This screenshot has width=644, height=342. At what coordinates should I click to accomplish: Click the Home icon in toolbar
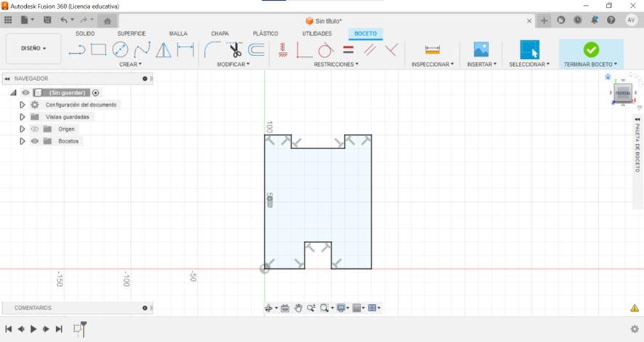pyautogui.click(x=107, y=21)
